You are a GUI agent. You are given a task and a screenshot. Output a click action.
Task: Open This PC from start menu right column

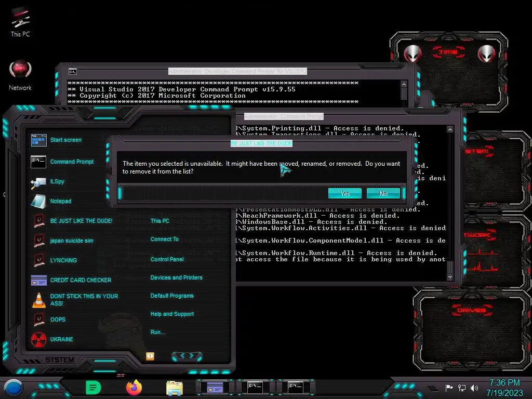pyautogui.click(x=160, y=221)
